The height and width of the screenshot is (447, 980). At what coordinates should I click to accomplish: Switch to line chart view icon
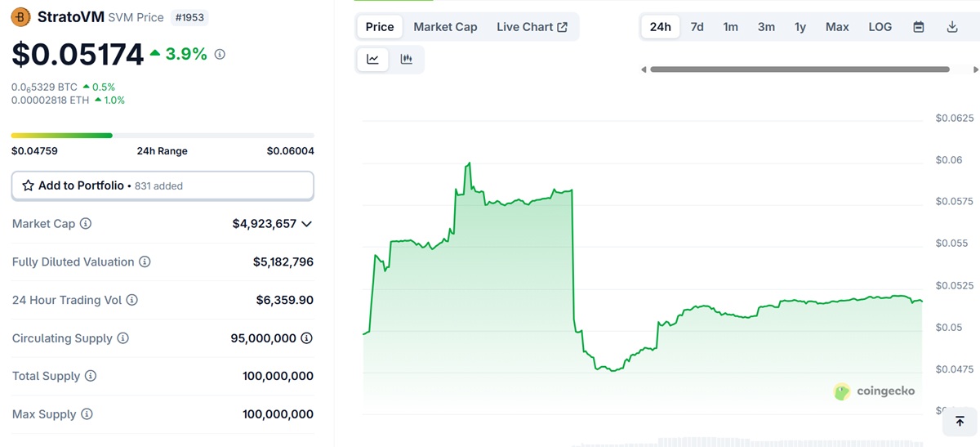point(373,59)
